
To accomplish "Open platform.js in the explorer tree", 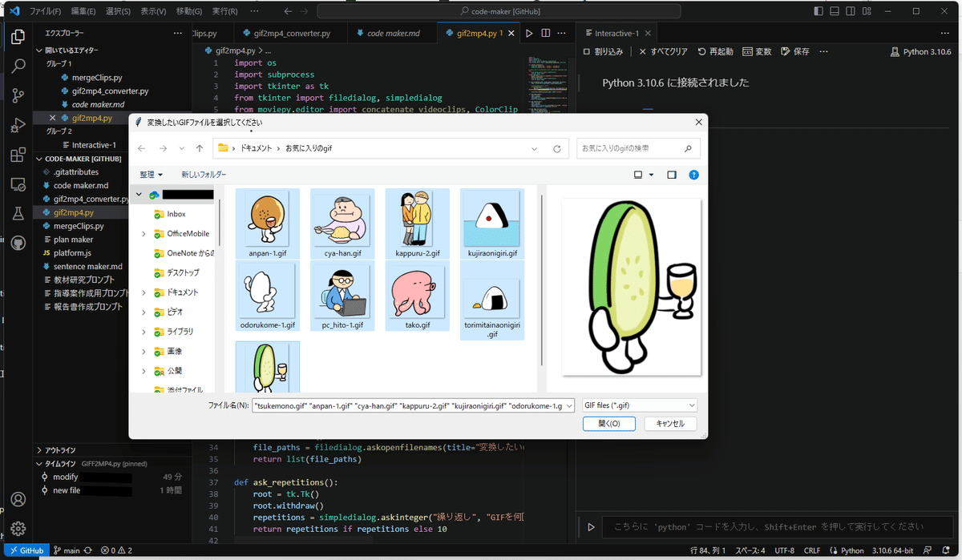I will pyautogui.click(x=73, y=253).
